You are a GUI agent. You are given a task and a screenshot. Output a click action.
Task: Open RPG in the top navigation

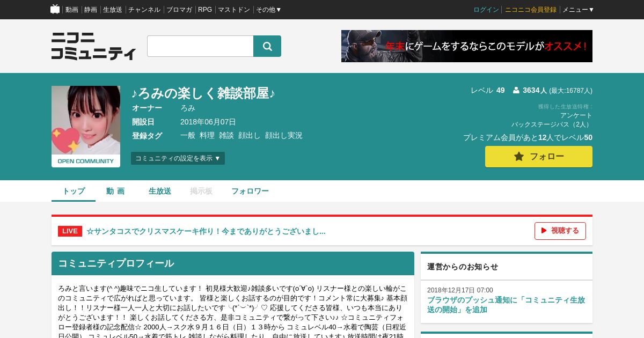click(x=205, y=10)
